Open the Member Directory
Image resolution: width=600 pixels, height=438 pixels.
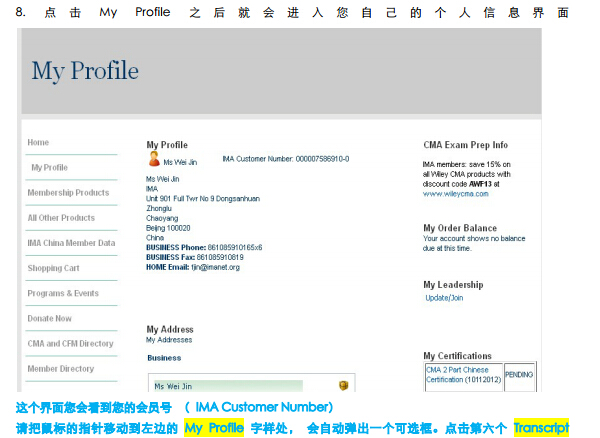(x=60, y=368)
